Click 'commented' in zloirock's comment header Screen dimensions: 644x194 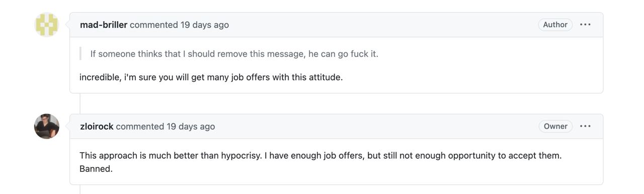[140, 126]
